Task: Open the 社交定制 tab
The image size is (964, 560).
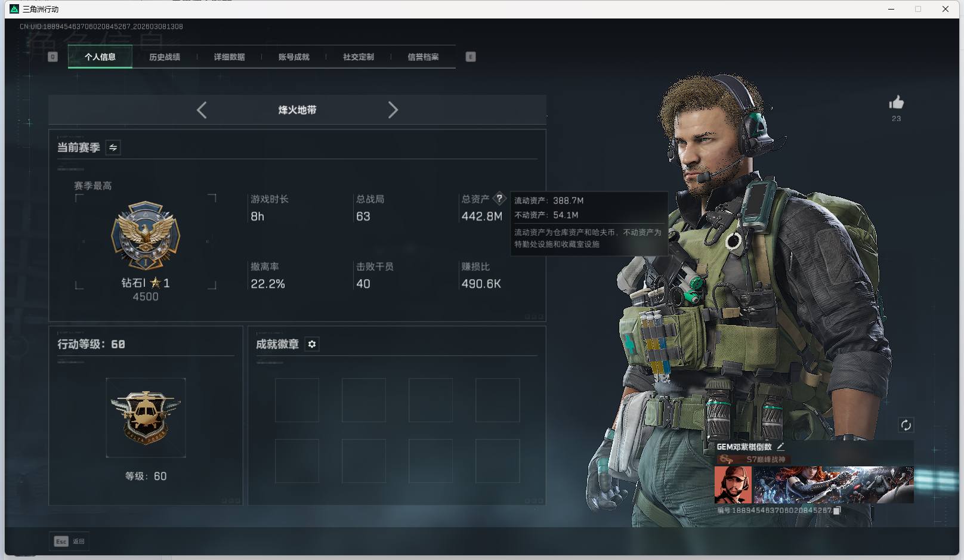Action: pyautogui.click(x=359, y=57)
